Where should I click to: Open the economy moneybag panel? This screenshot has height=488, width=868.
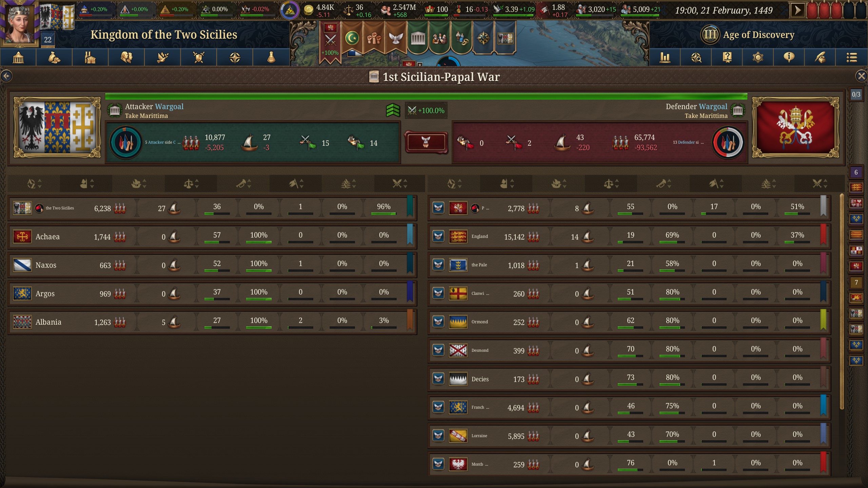tap(54, 57)
